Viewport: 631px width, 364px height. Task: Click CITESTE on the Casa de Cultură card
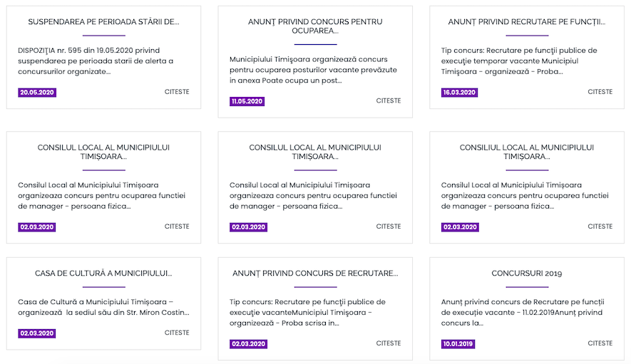[177, 333]
